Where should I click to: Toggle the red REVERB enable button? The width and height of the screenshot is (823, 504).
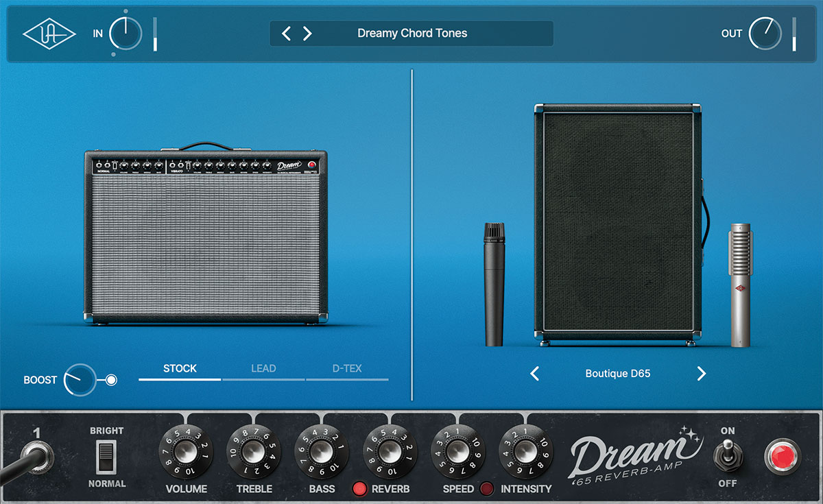coord(359,489)
